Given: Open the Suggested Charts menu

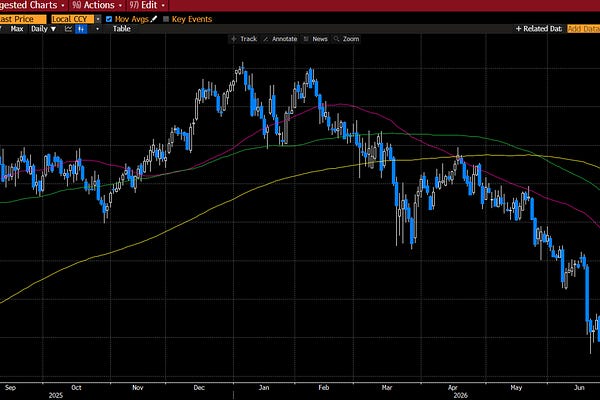Looking at the screenshot, I should 32,5.
